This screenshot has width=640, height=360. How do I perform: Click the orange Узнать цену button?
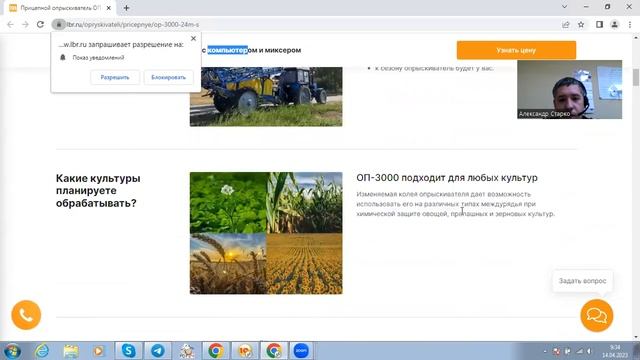(516, 50)
